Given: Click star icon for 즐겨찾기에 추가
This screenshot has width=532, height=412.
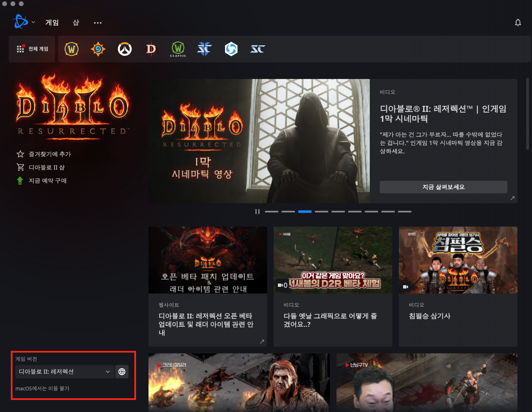Looking at the screenshot, I should (20, 154).
